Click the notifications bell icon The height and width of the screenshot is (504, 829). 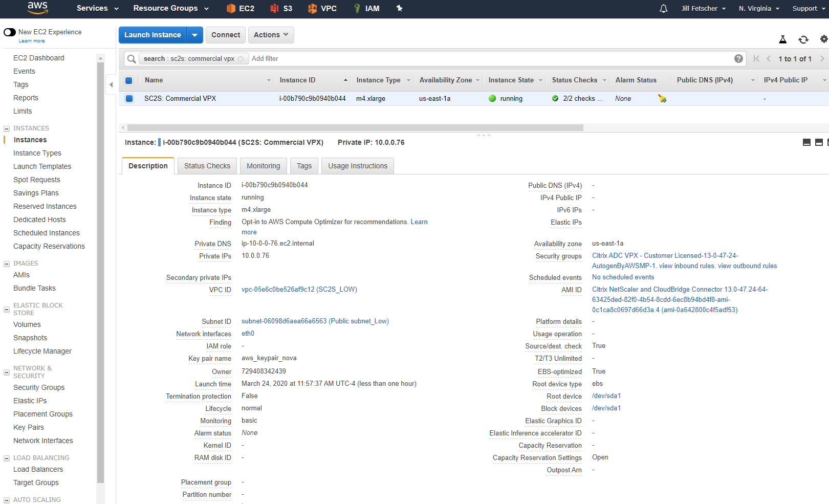[663, 9]
